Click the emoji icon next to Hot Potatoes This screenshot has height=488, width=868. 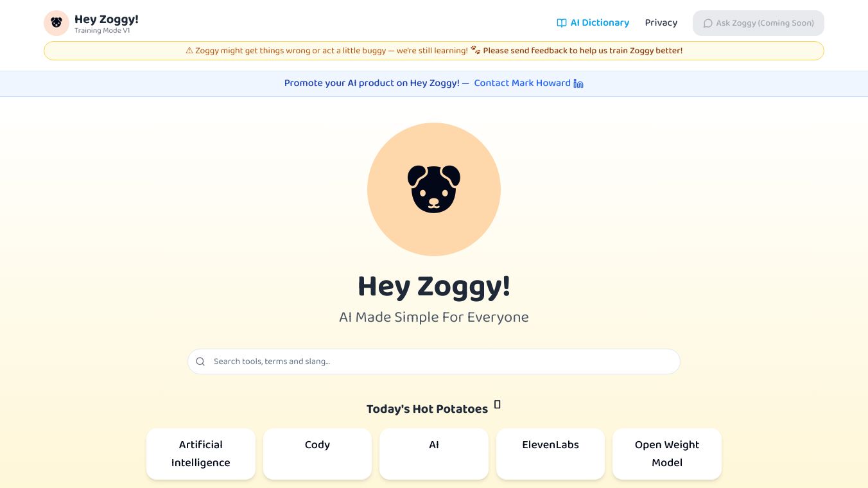[497, 405]
